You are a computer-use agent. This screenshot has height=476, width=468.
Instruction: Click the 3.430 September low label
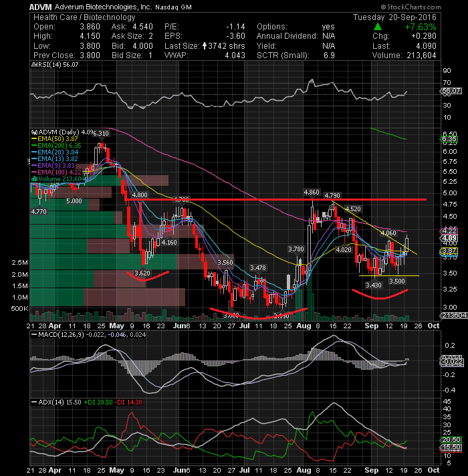(x=374, y=285)
